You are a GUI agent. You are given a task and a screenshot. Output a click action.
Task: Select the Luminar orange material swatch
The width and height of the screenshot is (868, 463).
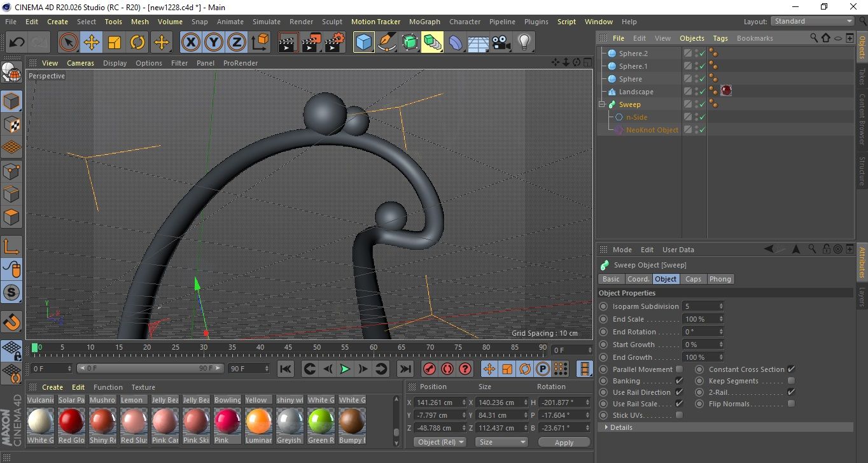(x=258, y=421)
